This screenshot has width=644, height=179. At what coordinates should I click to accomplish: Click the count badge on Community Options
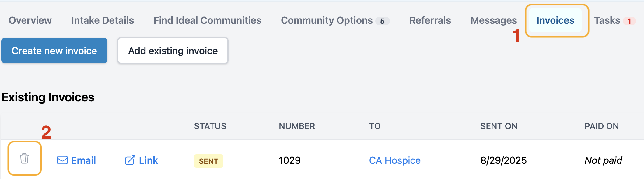(382, 21)
